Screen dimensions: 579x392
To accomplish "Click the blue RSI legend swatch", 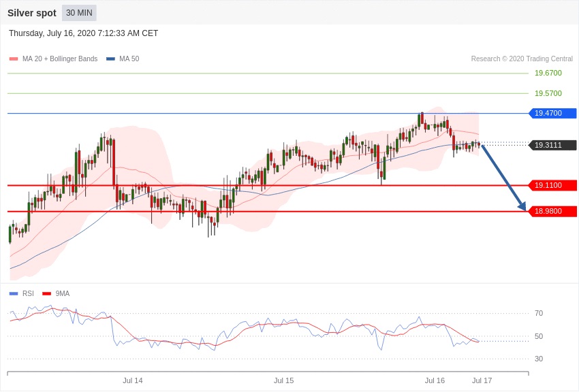I will point(14,294).
